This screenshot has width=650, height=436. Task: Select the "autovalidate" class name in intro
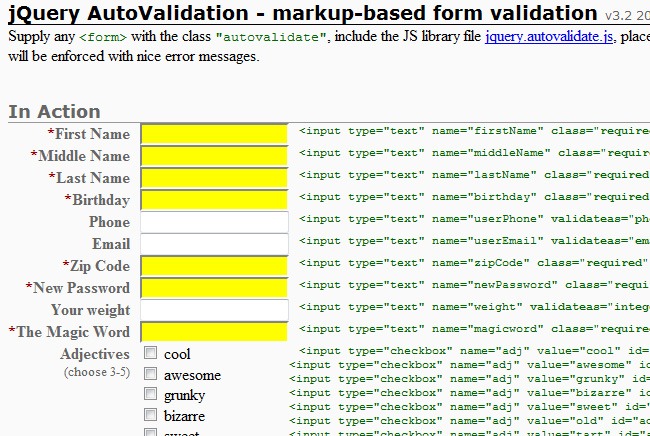coord(271,37)
